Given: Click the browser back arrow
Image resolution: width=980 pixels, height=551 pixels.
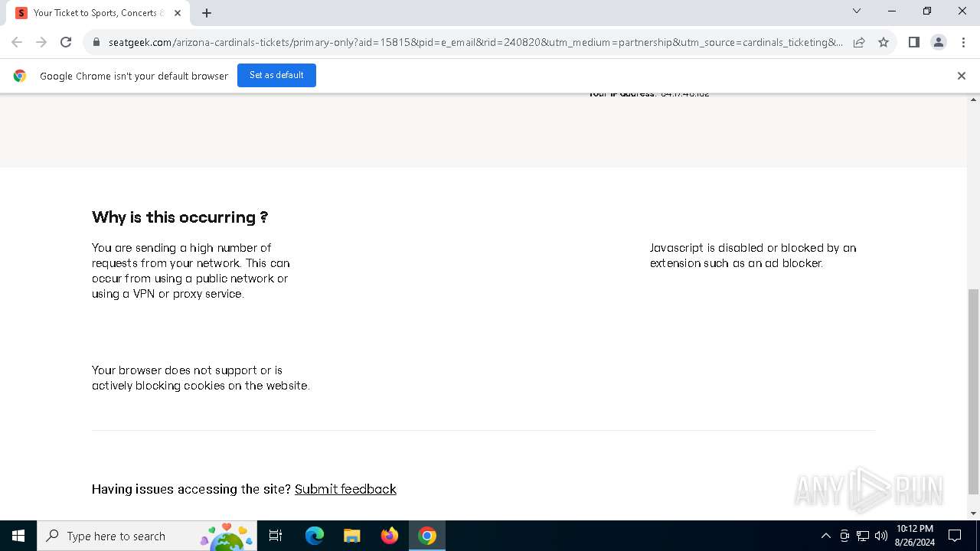Looking at the screenshot, I should point(17,42).
